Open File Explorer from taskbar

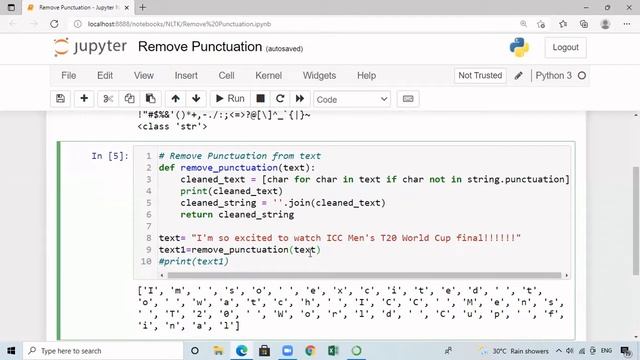coord(218,351)
